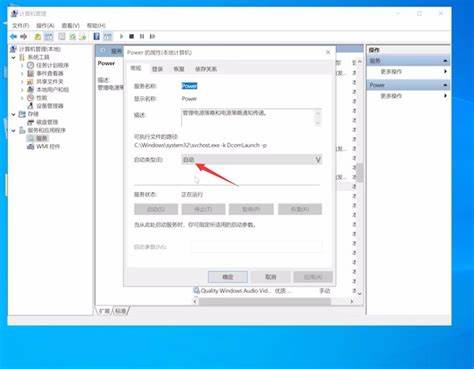This screenshot has width=474, height=369.
Task: Click the Back arrow in toolbar
Action: 14,36
